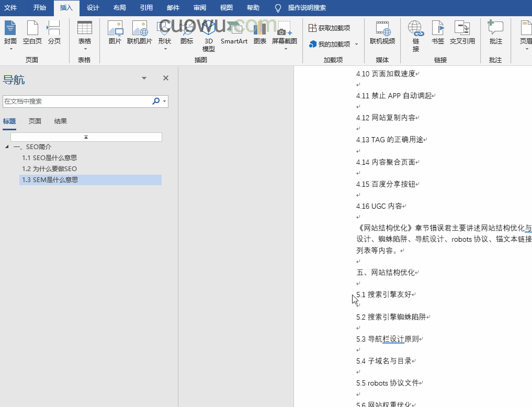This screenshot has width=532, height=407.
Task: Collapse the 一、SEO简介 heading tree
Action: click(x=7, y=146)
